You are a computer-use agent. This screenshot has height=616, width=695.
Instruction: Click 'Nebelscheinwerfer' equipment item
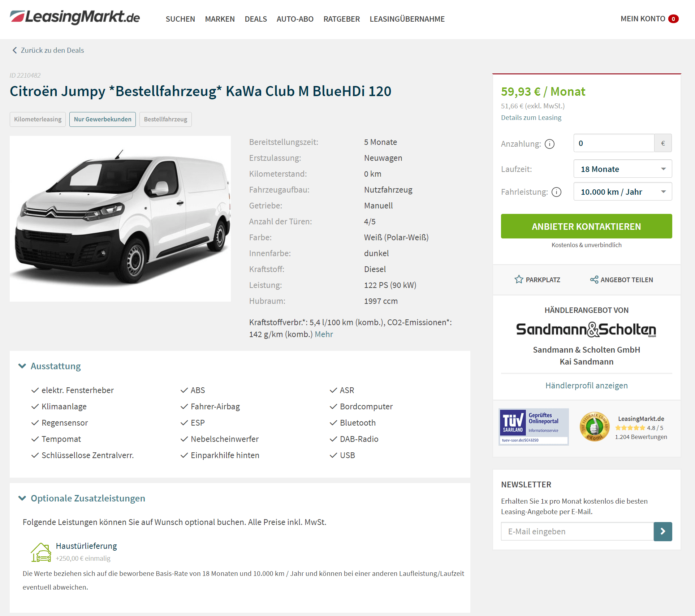pyautogui.click(x=225, y=439)
